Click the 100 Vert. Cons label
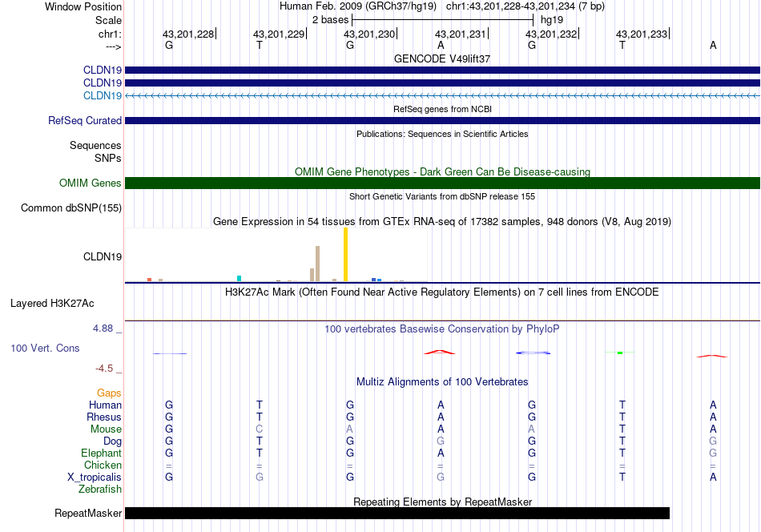The height and width of the screenshot is (532, 761). (45, 348)
